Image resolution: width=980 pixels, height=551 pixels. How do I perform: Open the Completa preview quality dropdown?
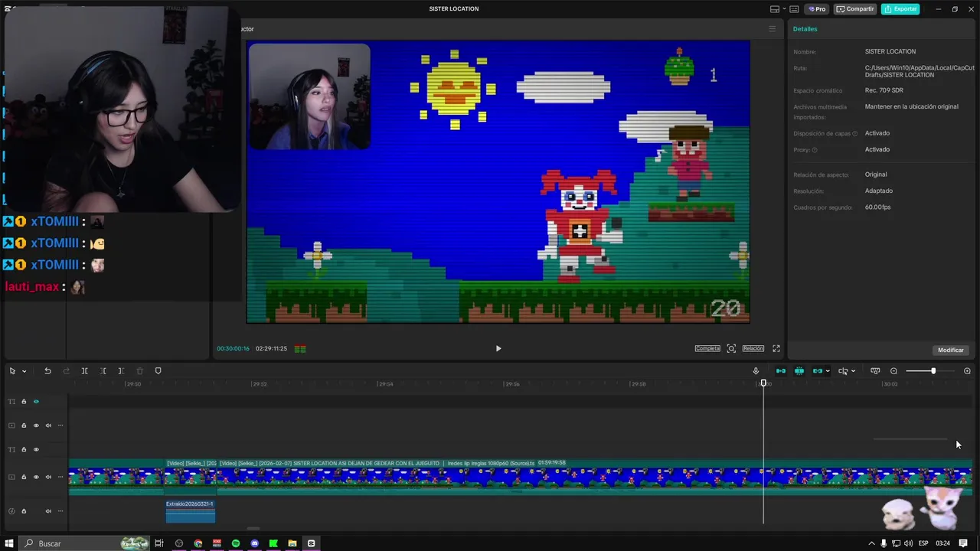[x=707, y=348]
